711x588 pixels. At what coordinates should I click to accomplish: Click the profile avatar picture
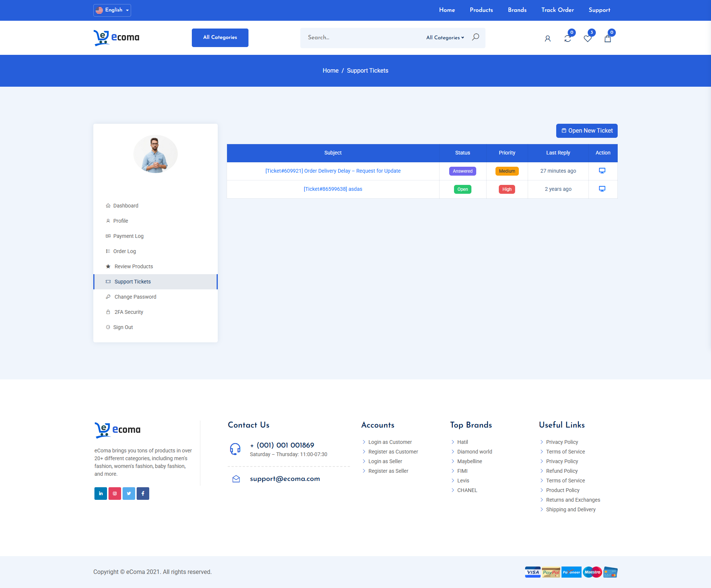[156, 154]
